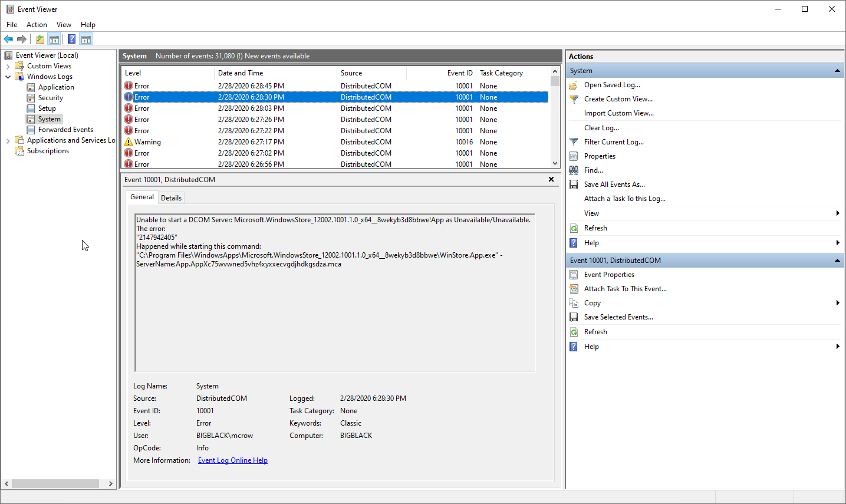Click the Attach Task To This Event icon

click(x=574, y=289)
